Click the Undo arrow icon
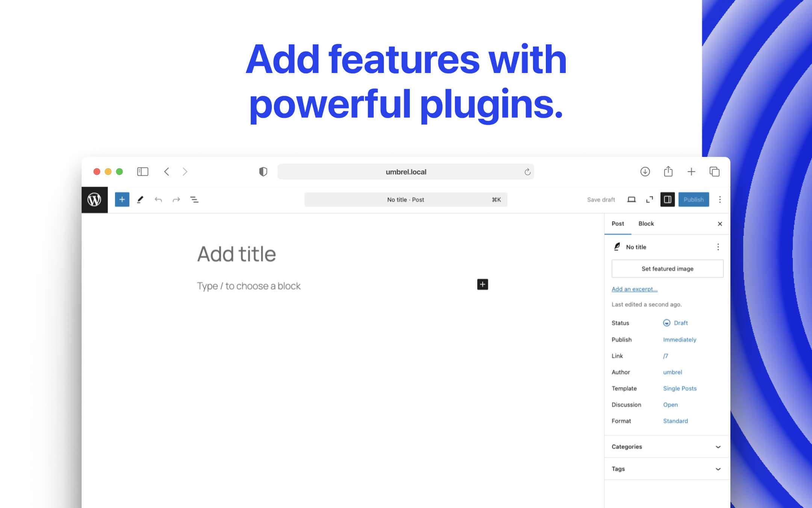The width and height of the screenshot is (812, 508). 158,199
